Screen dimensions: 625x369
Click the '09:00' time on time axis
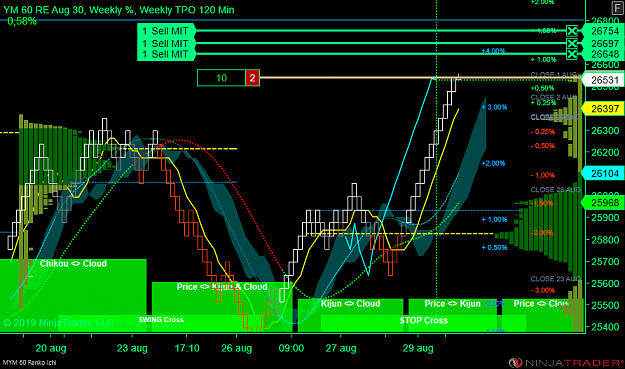point(291,348)
